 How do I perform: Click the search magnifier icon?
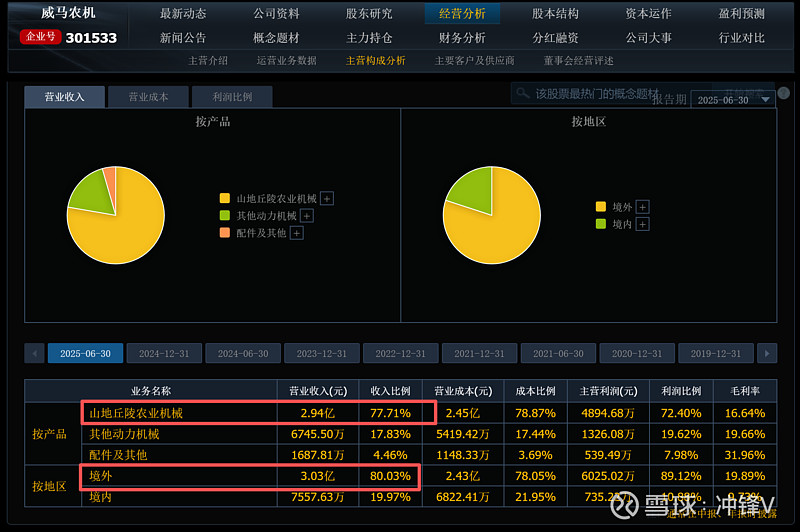(x=522, y=93)
